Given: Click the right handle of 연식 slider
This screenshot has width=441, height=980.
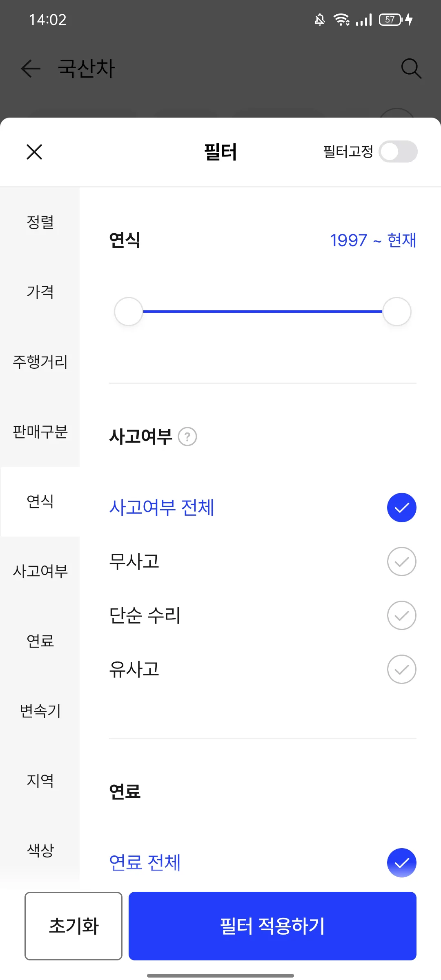Looking at the screenshot, I should click(x=396, y=312).
